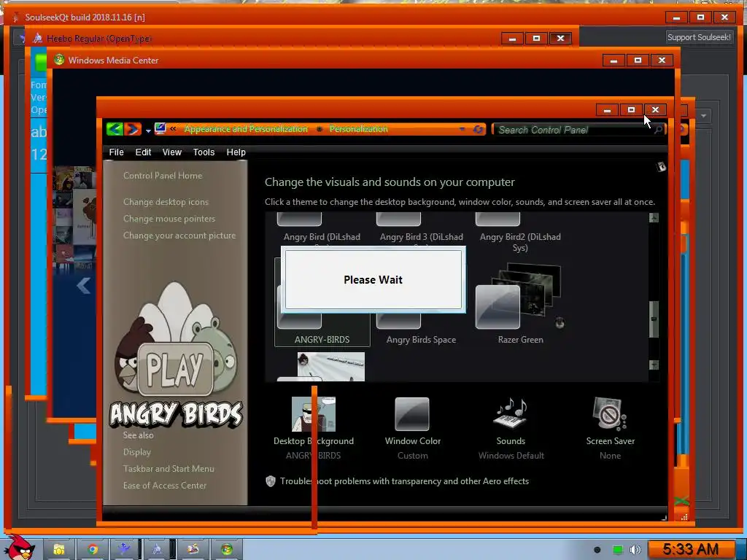
Task: Open Troubleshoot problems with transparency link
Action: 404,481
